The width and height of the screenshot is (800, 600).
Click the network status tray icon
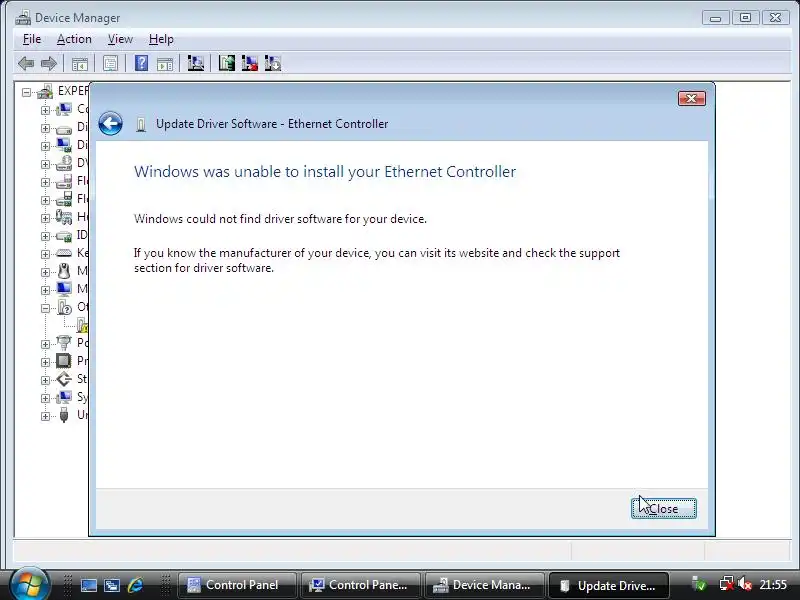coord(727,584)
